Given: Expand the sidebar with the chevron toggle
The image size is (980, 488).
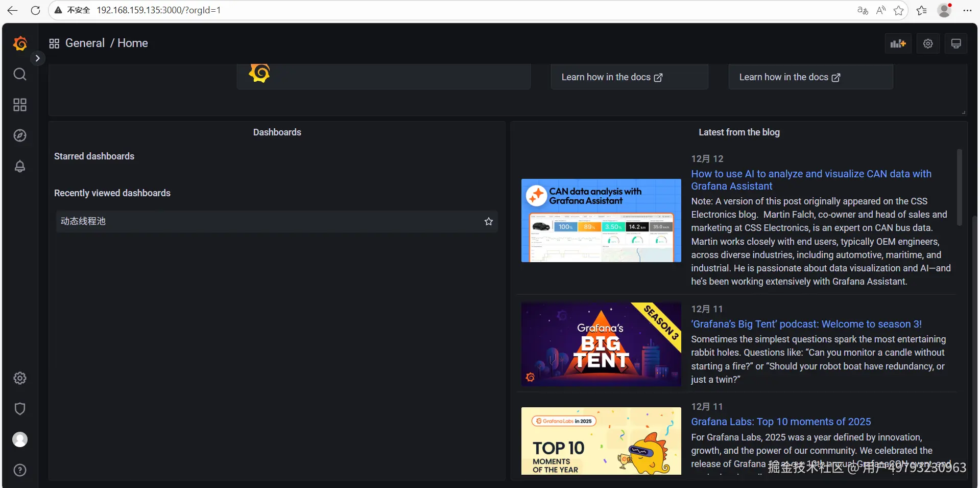Looking at the screenshot, I should click(37, 58).
